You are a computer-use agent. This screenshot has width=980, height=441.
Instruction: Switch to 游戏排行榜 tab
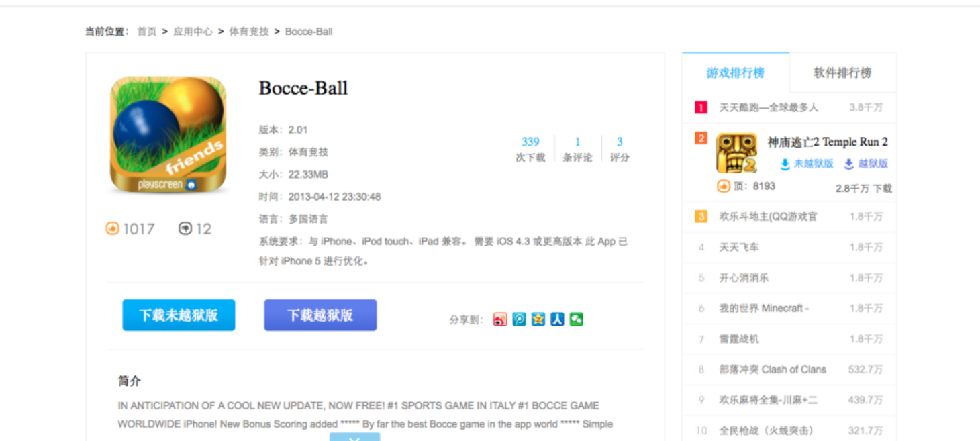736,72
